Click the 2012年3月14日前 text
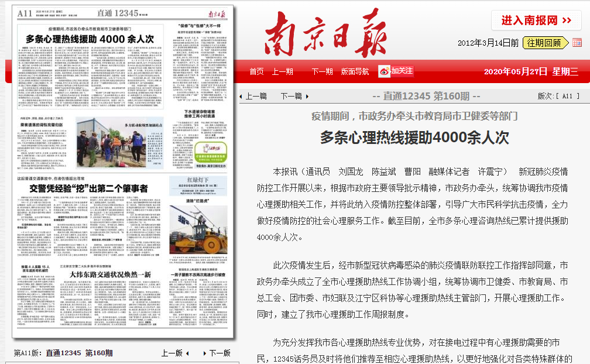 click(488, 43)
